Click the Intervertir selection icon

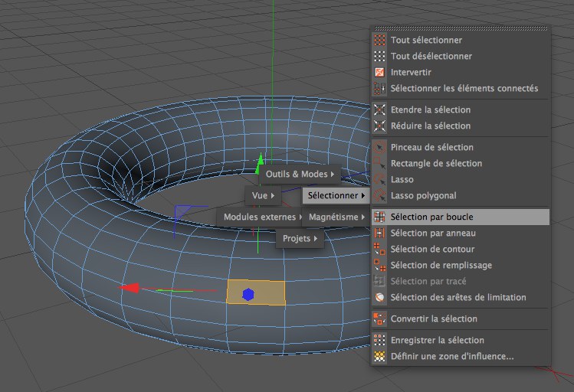coord(379,72)
